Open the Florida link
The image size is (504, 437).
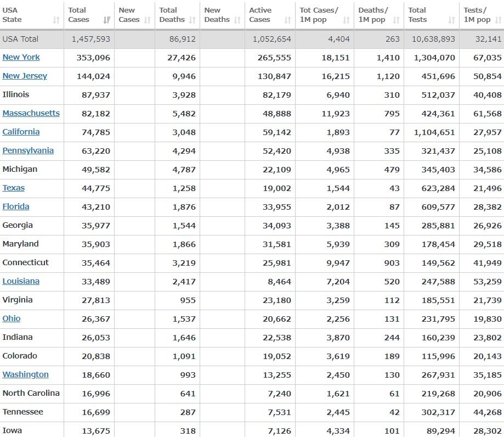coord(16,206)
